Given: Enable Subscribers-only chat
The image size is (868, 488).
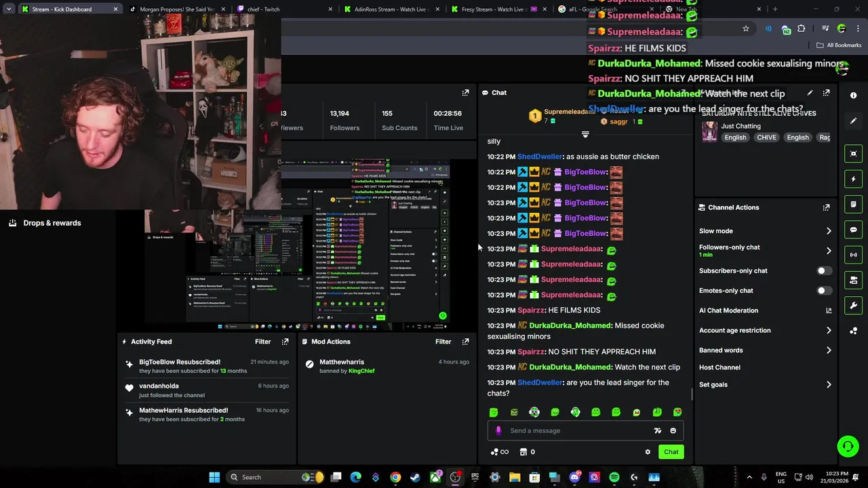Looking at the screenshot, I should (x=824, y=271).
